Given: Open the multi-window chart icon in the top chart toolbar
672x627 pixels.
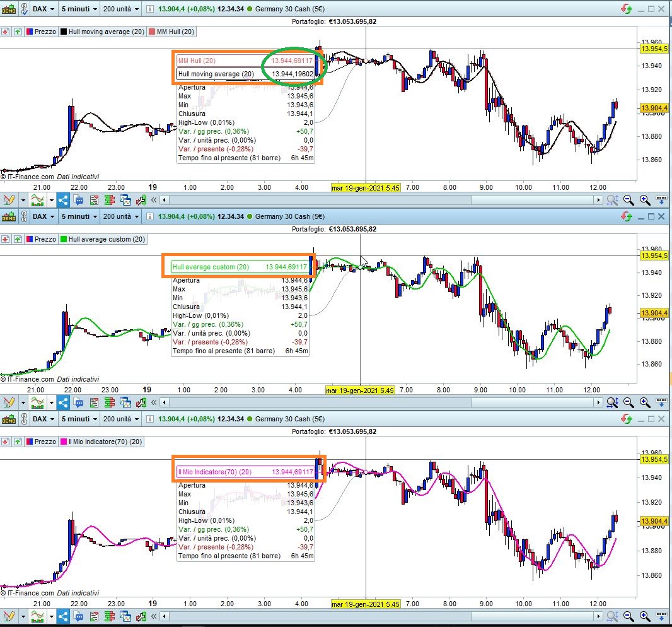Looking at the screenshot, I should tap(125, 200).
